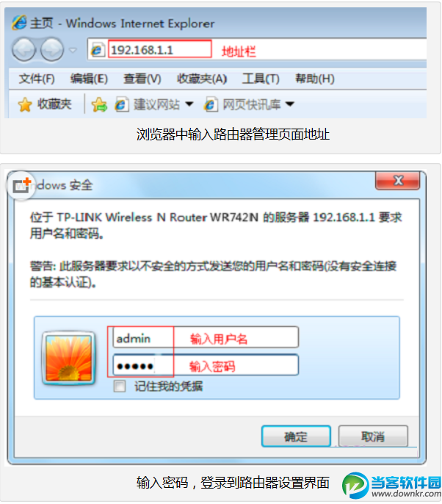Expand the 建议网站 dropdown arrow
Image resolution: width=442 pixels, height=504 pixels.
click(189, 104)
